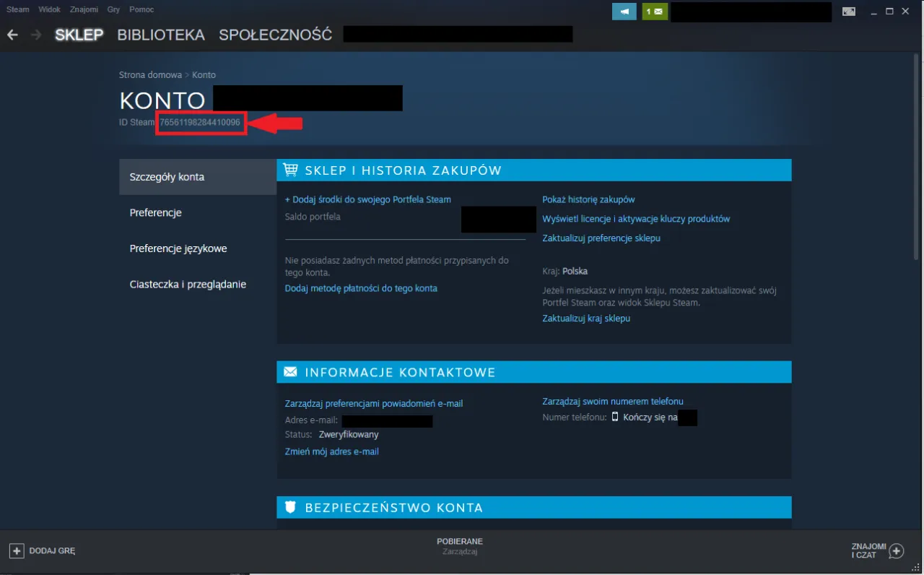
Task: Open Dodaj metodę płatności do tego konta
Action: pos(361,288)
